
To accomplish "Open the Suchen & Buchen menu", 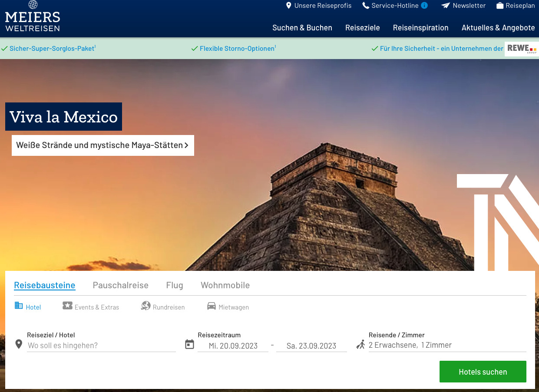I will click(302, 28).
